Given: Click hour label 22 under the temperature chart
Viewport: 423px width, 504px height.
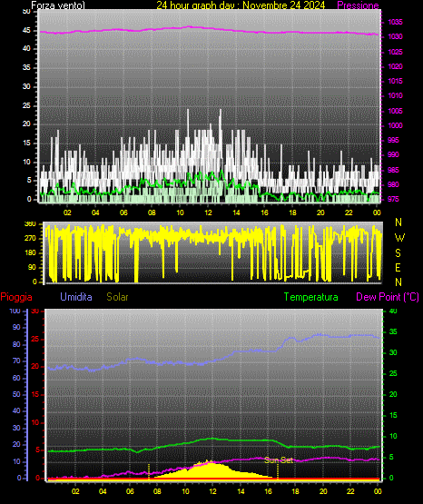Looking at the screenshot, I should (x=350, y=491).
